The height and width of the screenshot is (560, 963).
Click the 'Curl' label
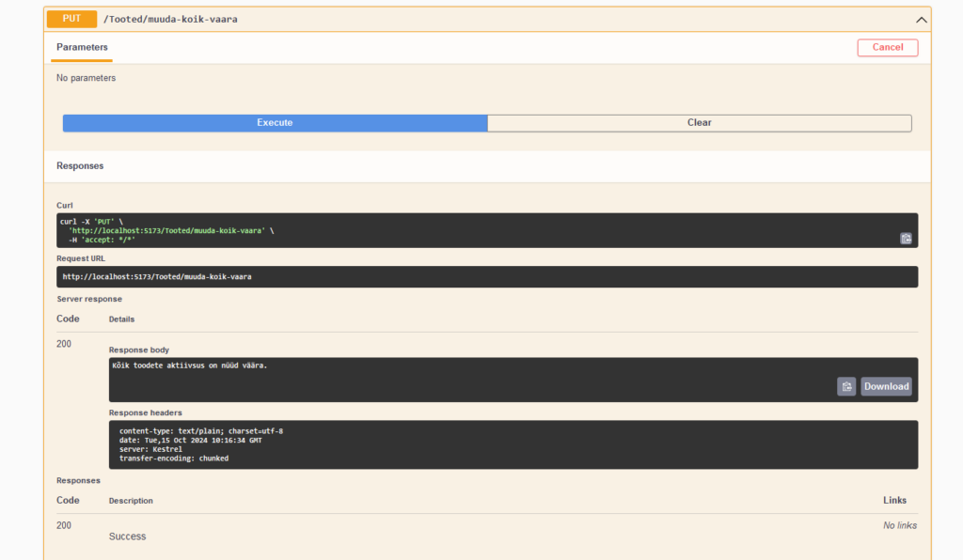[x=65, y=206]
